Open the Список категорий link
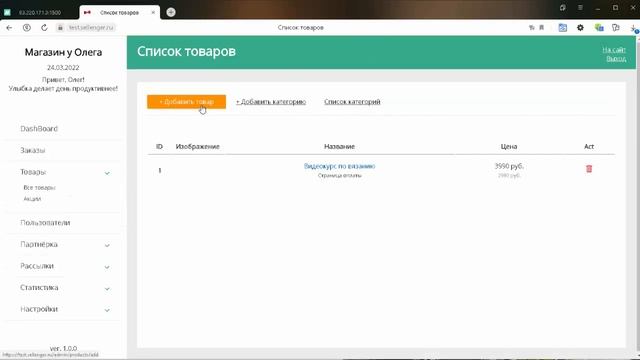The image size is (640, 360). [x=352, y=102]
